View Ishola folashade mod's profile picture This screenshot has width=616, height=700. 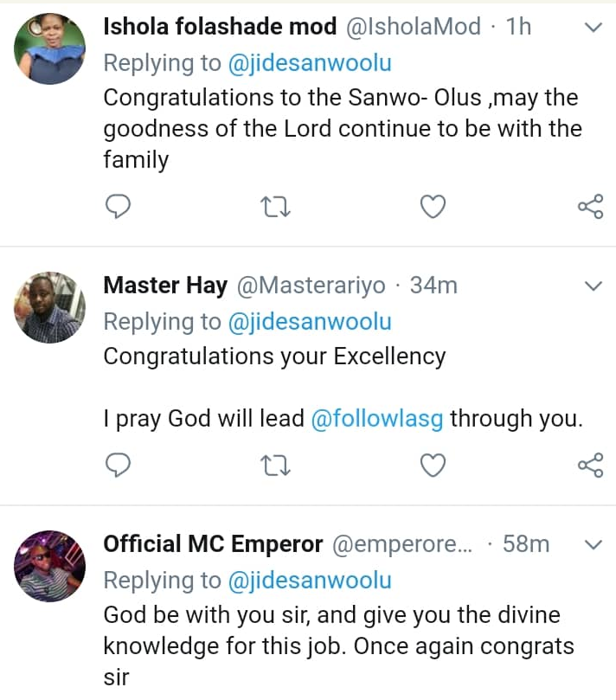click(50, 48)
